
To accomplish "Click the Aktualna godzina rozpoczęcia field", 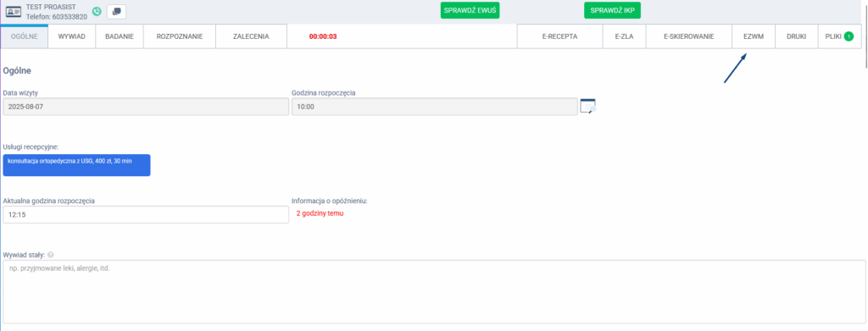I will point(146,214).
